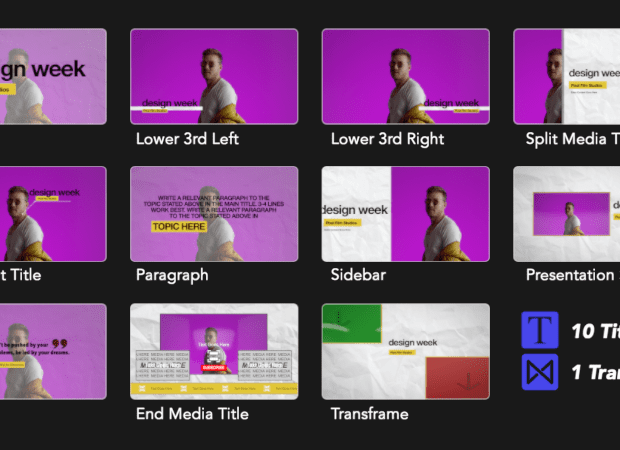
Task: Click the Lower 3rd Left label
Action: pyautogui.click(x=187, y=139)
